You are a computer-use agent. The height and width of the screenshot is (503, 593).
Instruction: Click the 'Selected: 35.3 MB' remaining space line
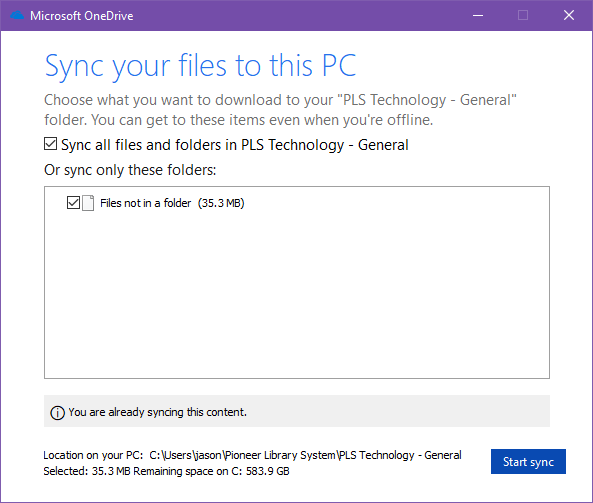(166, 471)
